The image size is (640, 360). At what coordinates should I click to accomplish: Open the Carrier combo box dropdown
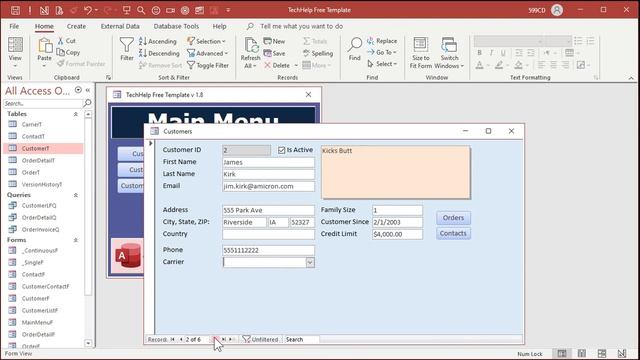click(310, 262)
